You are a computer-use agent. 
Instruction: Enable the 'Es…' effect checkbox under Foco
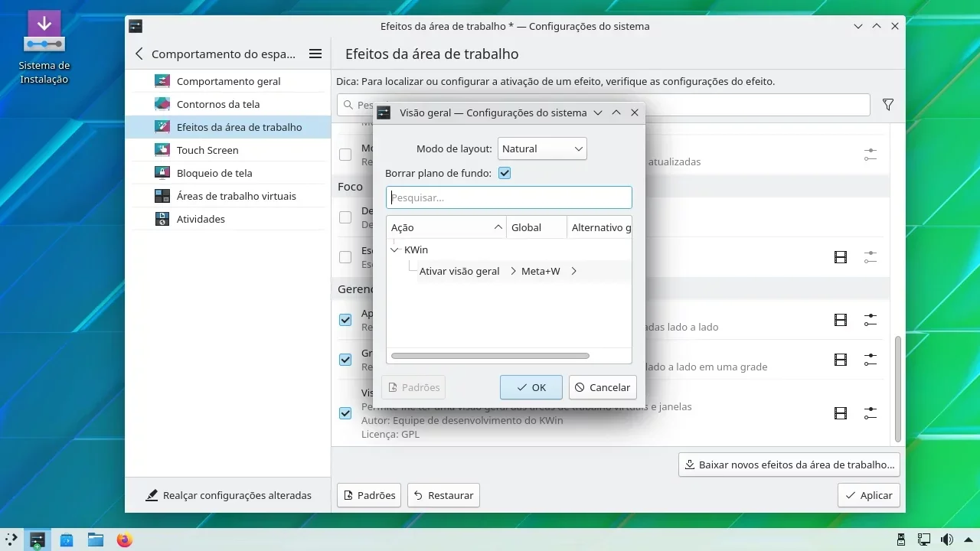coord(345,257)
